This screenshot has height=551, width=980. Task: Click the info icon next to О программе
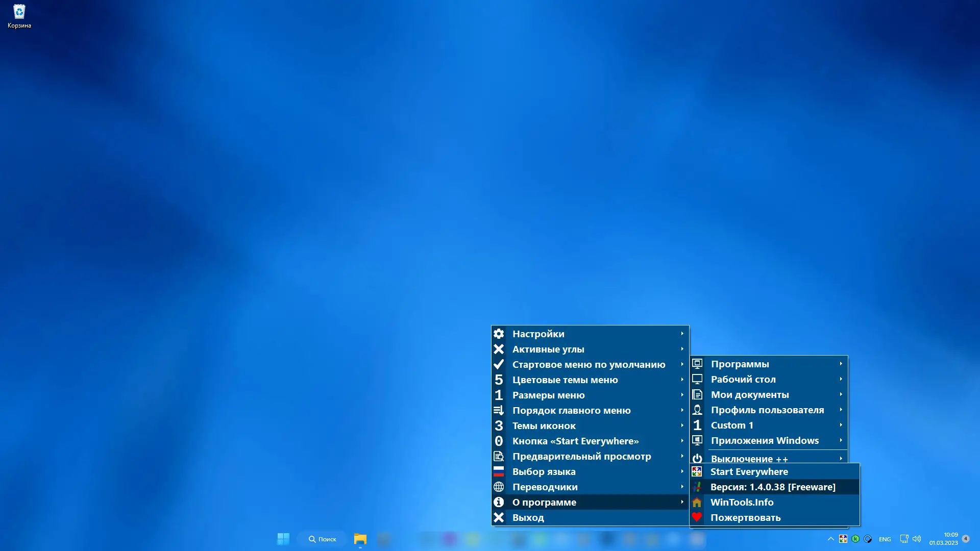tap(499, 502)
